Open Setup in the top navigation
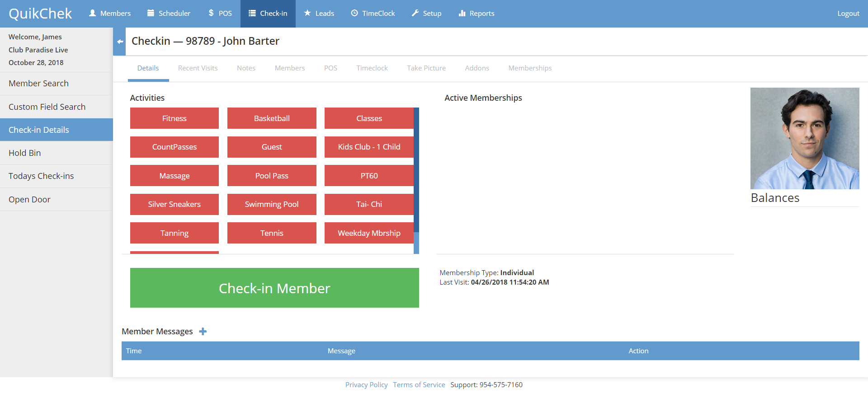This screenshot has height=398, width=868. 426,14
